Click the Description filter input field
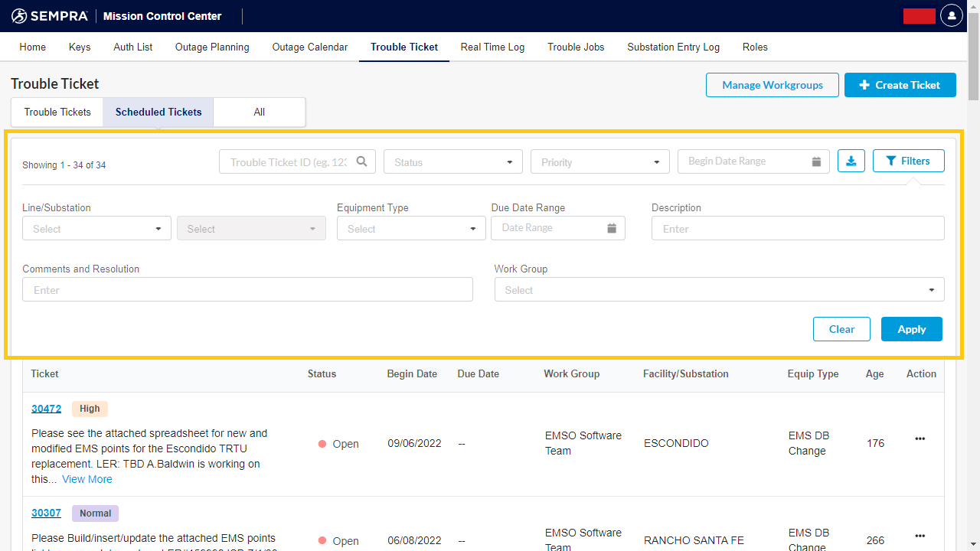Image resolution: width=980 pixels, height=551 pixels. pyautogui.click(x=797, y=229)
